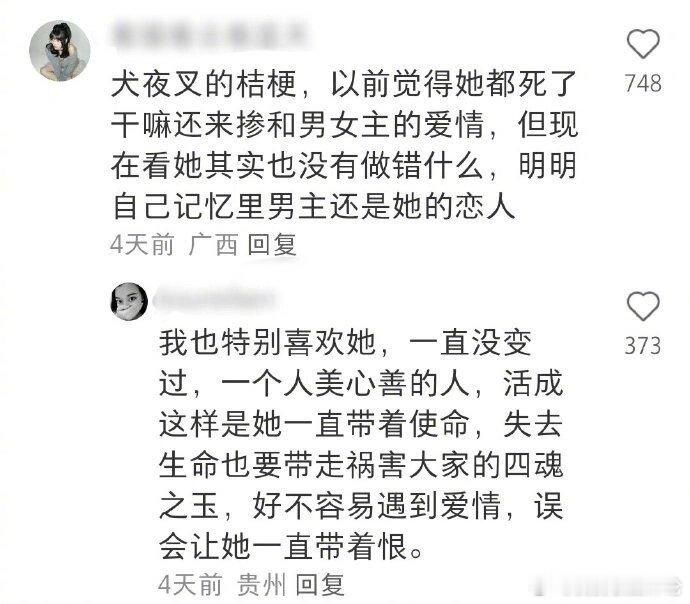Click the blurred username of the reply

tap(215, 299)
